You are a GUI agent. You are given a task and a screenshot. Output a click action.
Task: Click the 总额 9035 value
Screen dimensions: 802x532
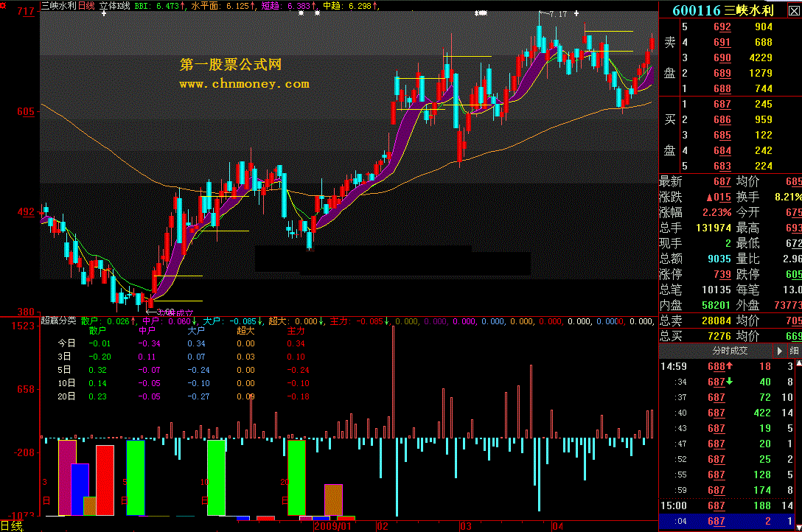click(719, 259)
